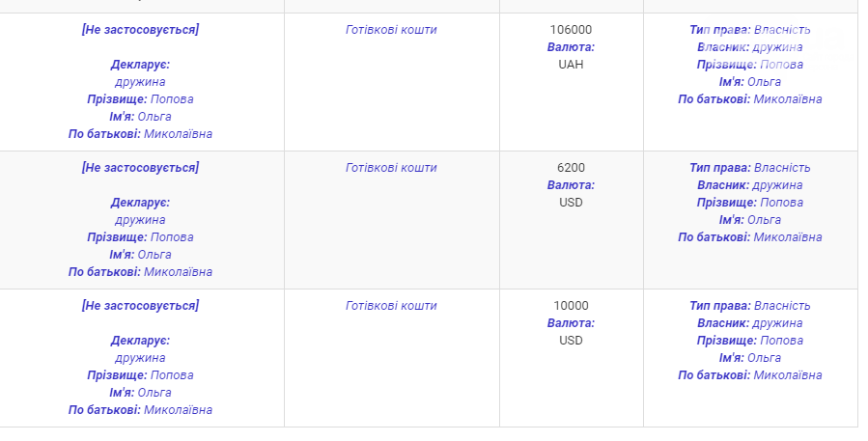This screenshot has width=868, height=441.
Task: Click 'Готівкові кошти' in the 106000 UAH row
Action: pyautogui.click(x=391, y=30)
